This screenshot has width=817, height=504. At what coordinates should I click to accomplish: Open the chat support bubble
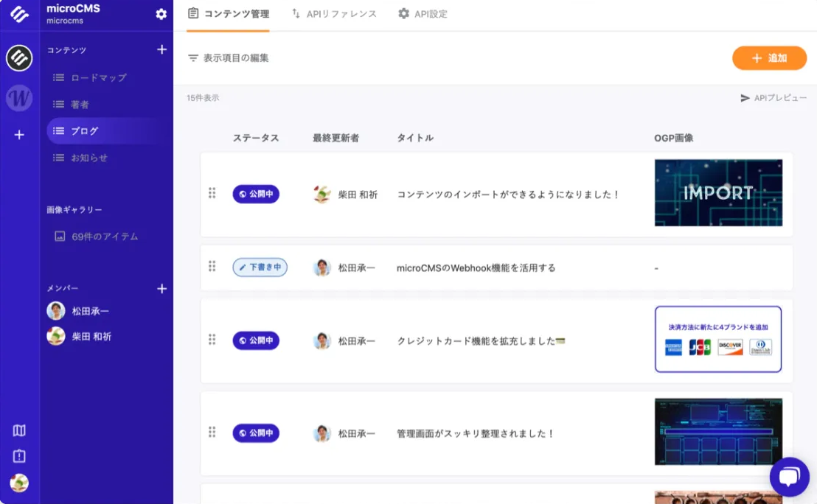[x=789, y=477]
